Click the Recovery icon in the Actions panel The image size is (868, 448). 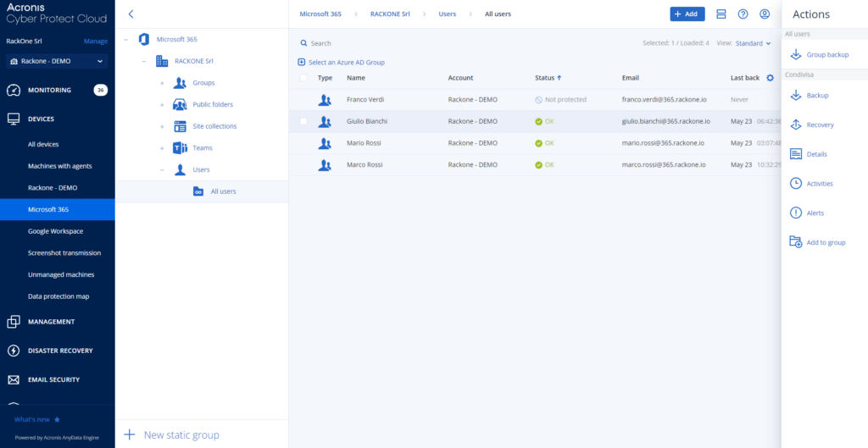[x=795, y=125]
